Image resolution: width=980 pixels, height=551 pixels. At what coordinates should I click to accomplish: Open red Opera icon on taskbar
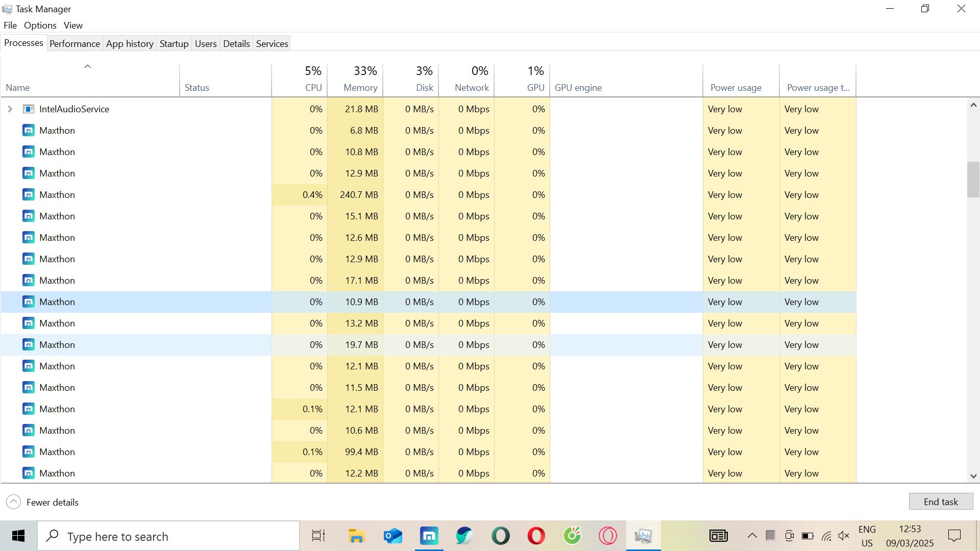point(536,536)
